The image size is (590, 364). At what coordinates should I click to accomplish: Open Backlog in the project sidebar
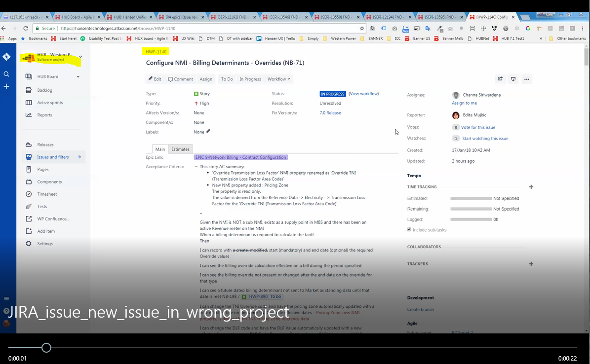(x=45, y=90)
